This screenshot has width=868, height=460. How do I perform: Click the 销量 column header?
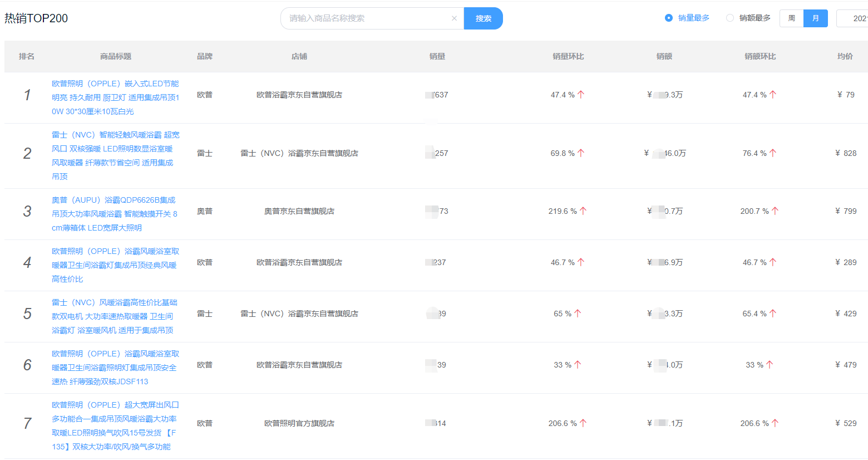coord(437,56)
